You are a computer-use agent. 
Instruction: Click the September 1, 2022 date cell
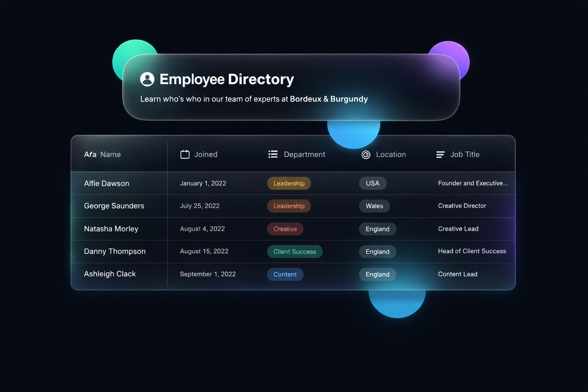pyautogui.click(x=208, y=274)
